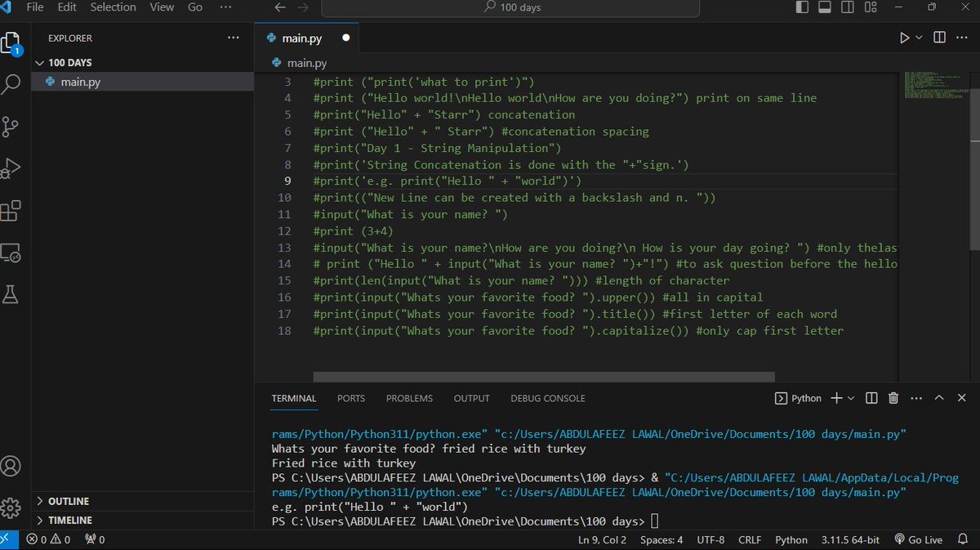980x550 pixels.
Task: Open the Testing flask view
Action: pyautogui.click(x=11, y=295)
